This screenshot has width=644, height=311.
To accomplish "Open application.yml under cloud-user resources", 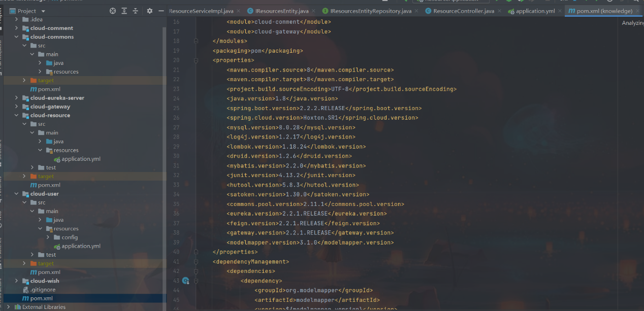I will point(81,246).
